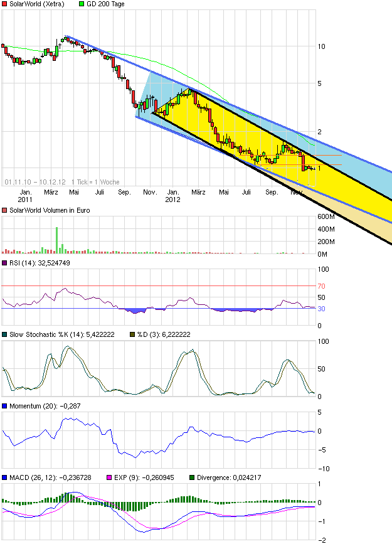Click the SolarWorld (Xetra) title text

pos(37,4)
